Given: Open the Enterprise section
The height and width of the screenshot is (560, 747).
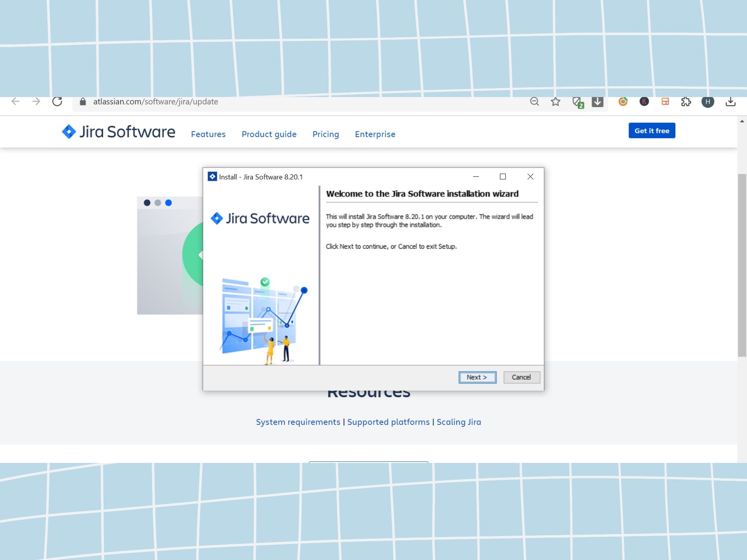Looking at the screenshot, I should 375,134.
